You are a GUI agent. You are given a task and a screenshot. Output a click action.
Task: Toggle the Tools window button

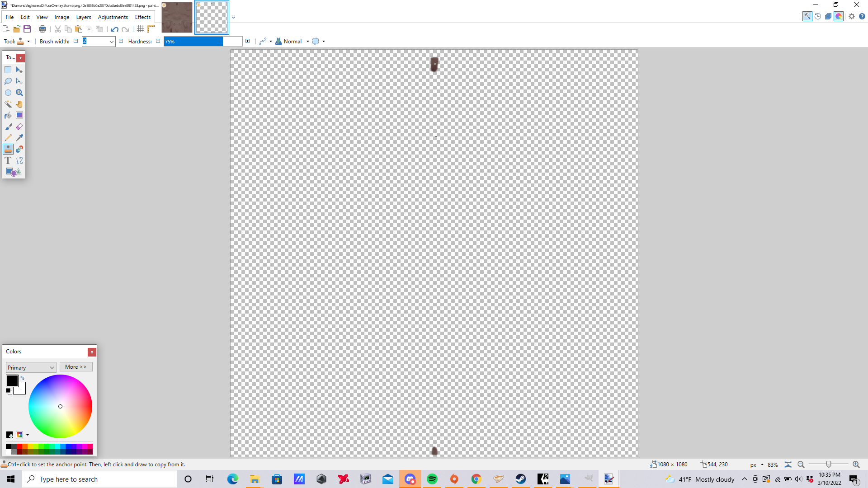tap(807, 16)
